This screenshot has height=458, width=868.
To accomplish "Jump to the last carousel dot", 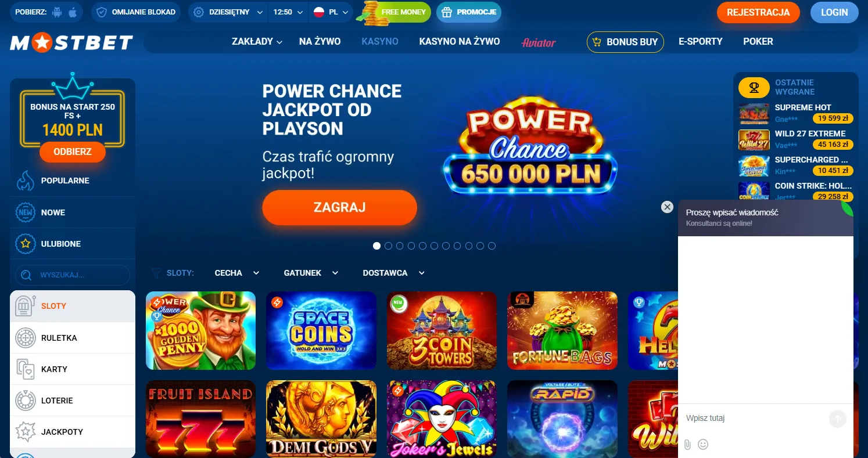I will coord(492,246).
